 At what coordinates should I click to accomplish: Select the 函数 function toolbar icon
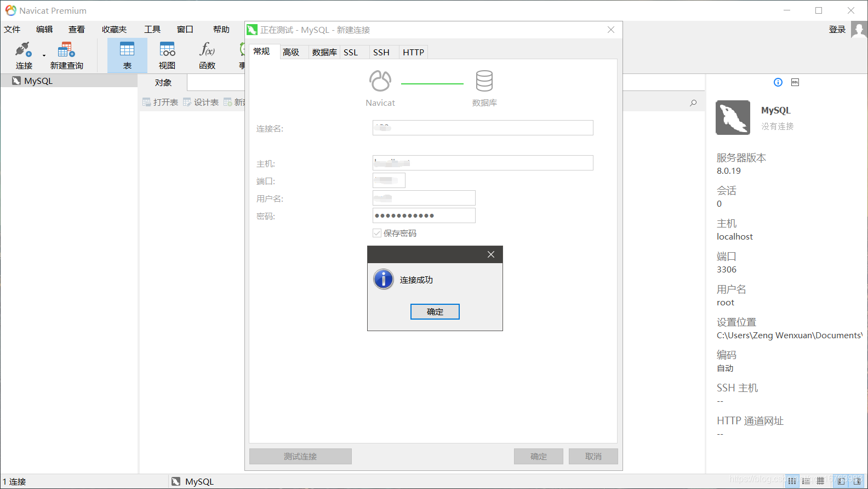click(207, 55)
